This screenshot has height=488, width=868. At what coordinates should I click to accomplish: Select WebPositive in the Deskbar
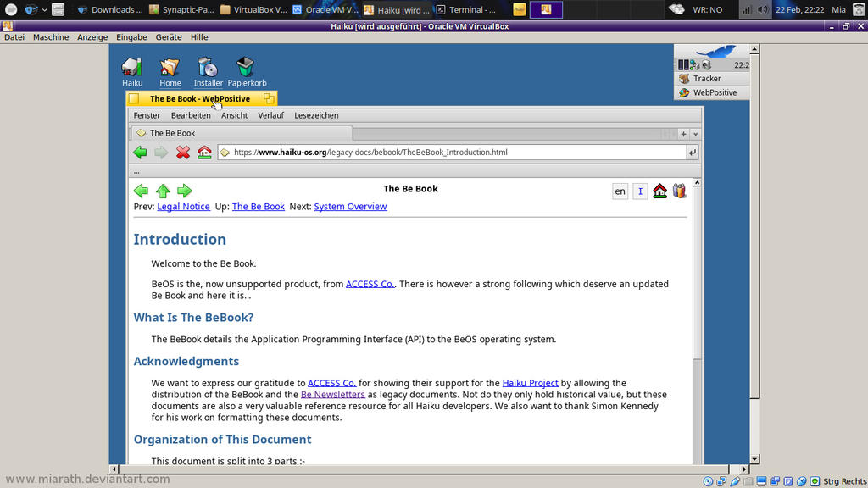(x=712, y=92)
